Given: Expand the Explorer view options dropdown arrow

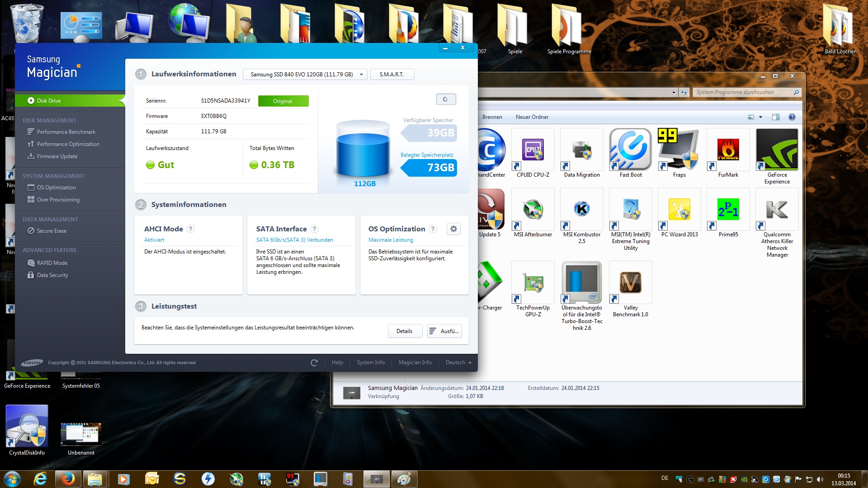Looking at the screenshot, I should [760, 117].
